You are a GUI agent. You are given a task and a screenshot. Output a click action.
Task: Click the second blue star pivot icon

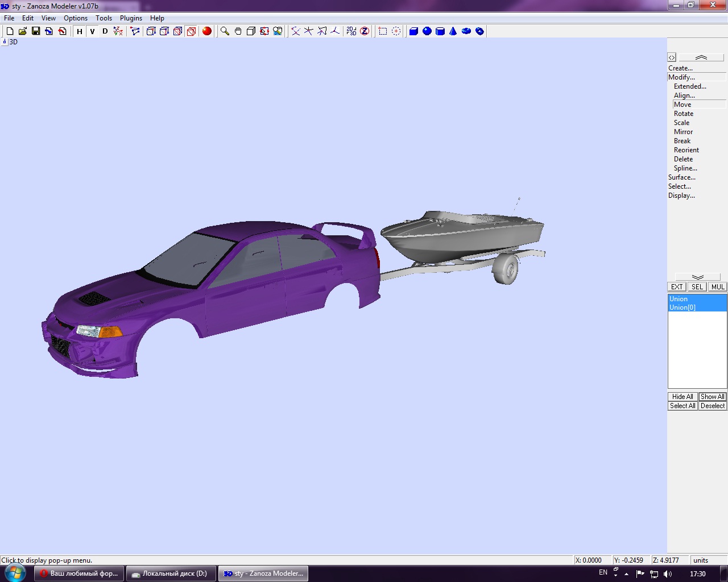pyautogui.click(x=308, y=31)
